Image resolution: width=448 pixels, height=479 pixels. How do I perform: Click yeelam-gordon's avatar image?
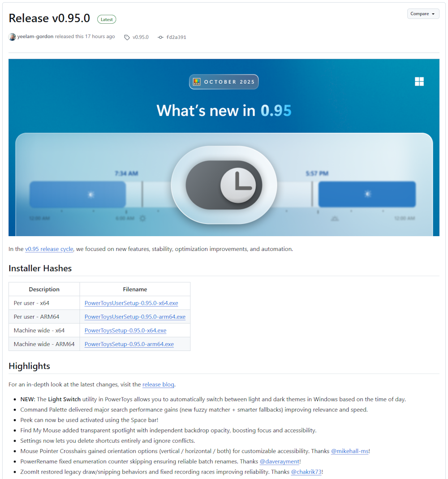click(12, 37)
